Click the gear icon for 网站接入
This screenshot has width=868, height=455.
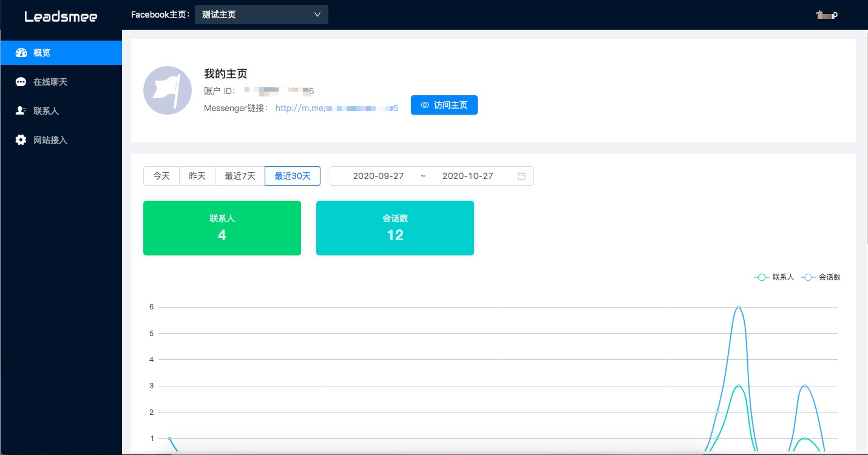[x=21, y=140]
